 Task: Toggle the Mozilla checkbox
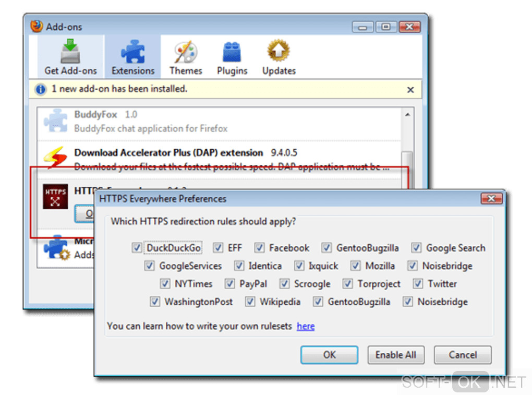(355, 266)
